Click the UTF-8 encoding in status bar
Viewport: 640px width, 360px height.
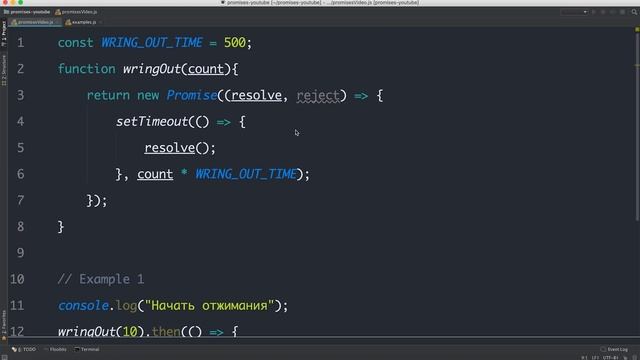click(611, 358)
